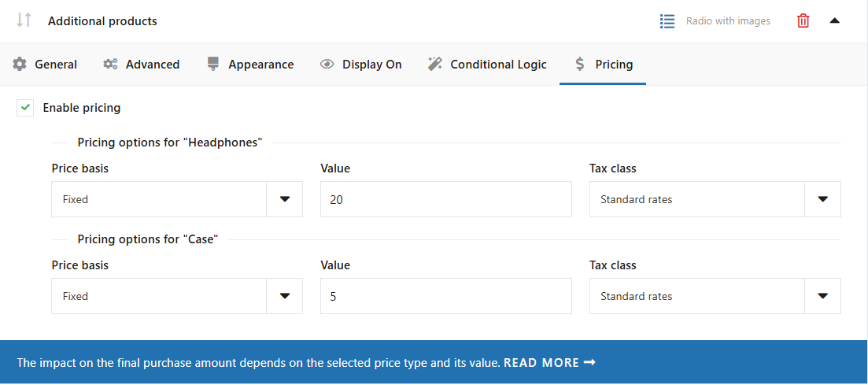Screen dimensions: 868x385
Task: Click the radio list type icon
Action: pos(667,21)
